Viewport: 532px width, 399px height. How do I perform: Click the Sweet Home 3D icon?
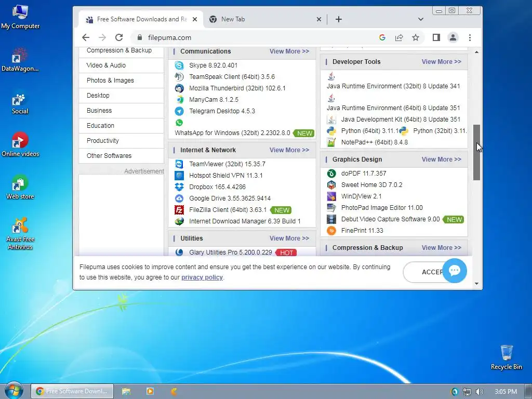[x=331, y=185]
